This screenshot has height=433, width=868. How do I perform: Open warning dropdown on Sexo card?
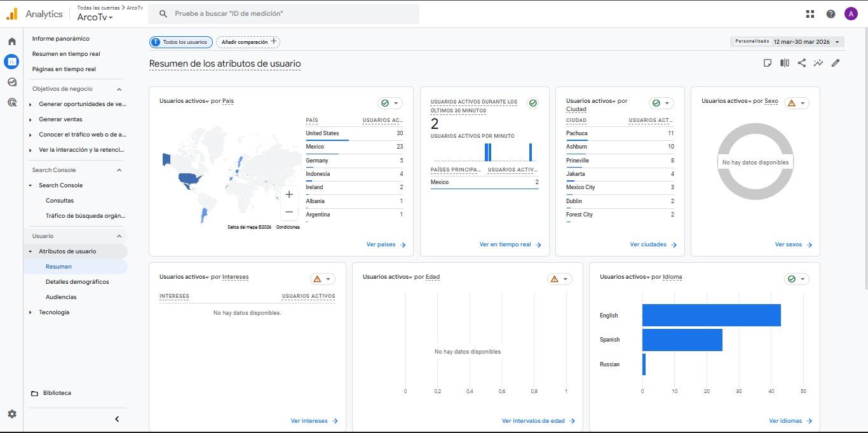click(797, 103)
